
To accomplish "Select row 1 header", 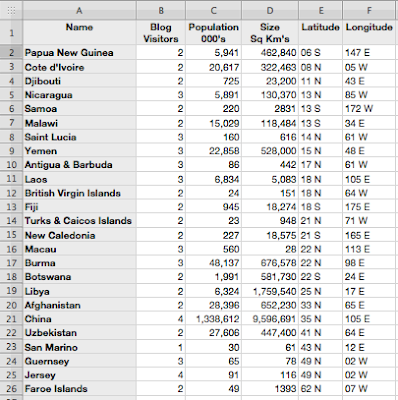I will point(11,33).
